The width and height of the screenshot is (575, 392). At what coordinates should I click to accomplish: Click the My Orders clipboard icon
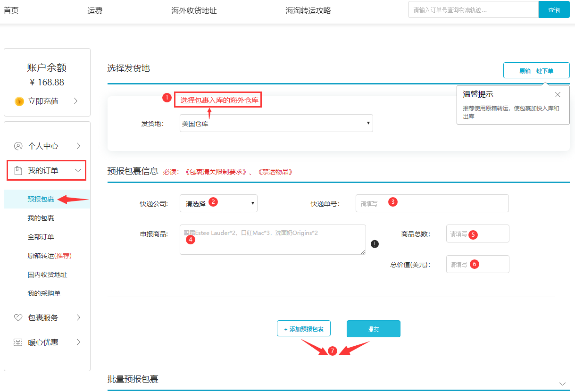coord(18,170)
